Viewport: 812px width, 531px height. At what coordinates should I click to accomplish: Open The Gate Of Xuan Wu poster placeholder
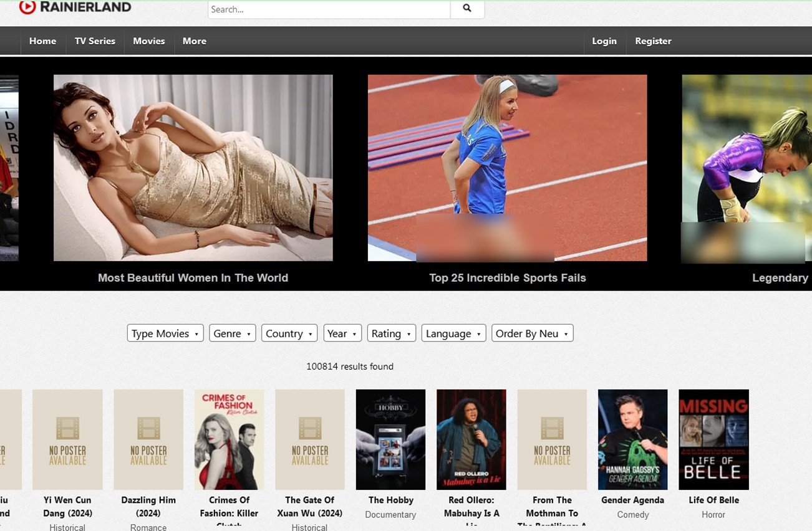310,439
